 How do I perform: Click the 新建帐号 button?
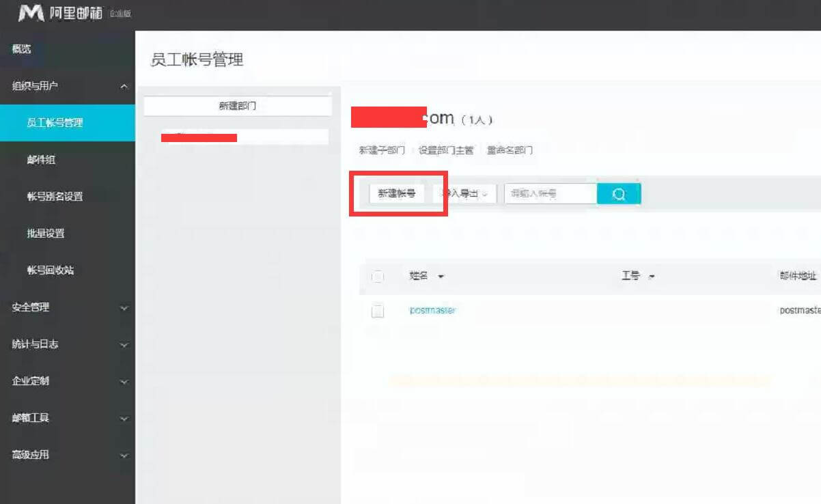click(x=397, y=194)
